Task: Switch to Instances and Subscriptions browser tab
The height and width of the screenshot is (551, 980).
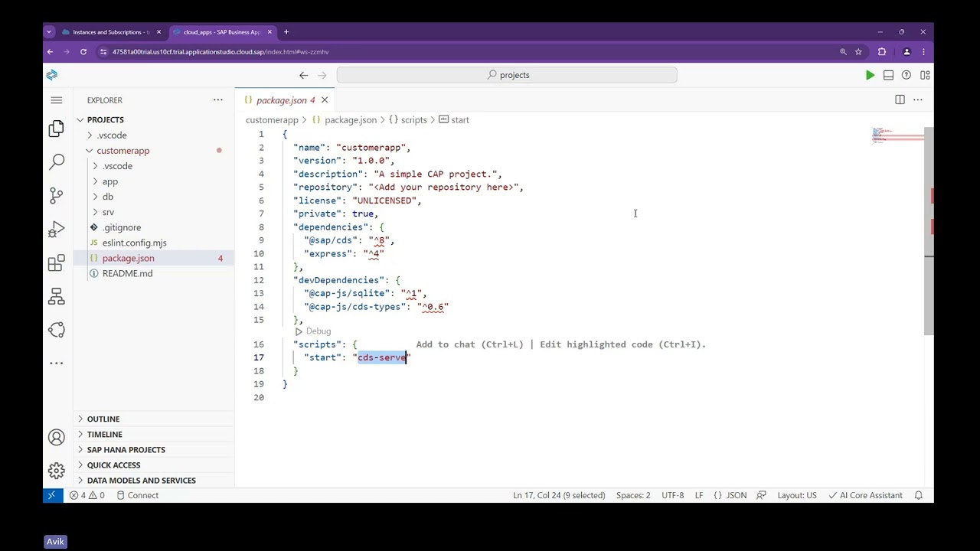Action: click(112, 32)
